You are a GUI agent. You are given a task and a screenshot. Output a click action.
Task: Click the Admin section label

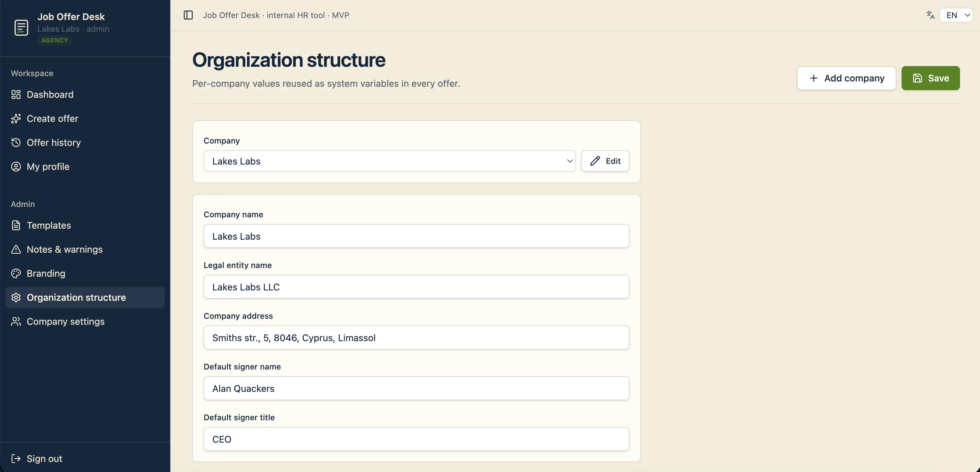(23, 204)
